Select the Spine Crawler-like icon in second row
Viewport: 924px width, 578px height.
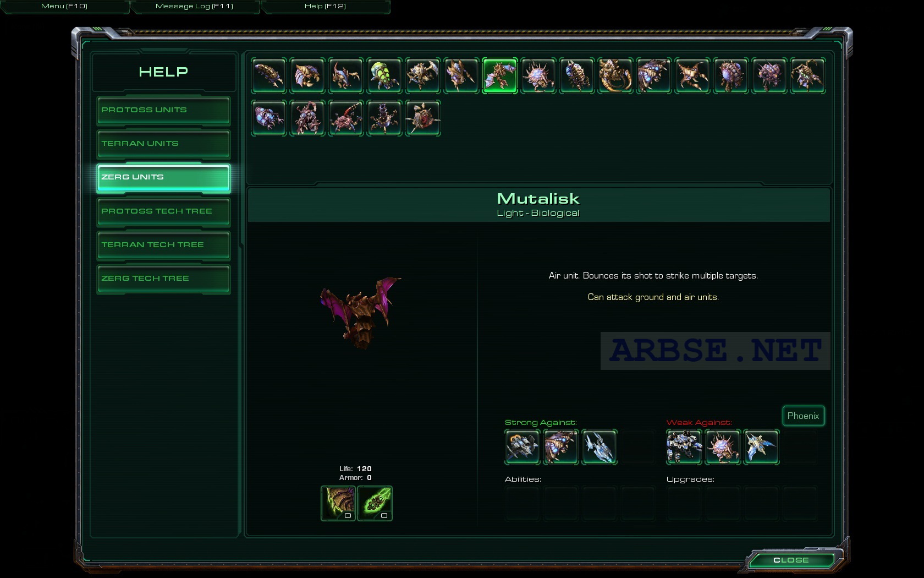pyautogui.click(x=384, y=118)
